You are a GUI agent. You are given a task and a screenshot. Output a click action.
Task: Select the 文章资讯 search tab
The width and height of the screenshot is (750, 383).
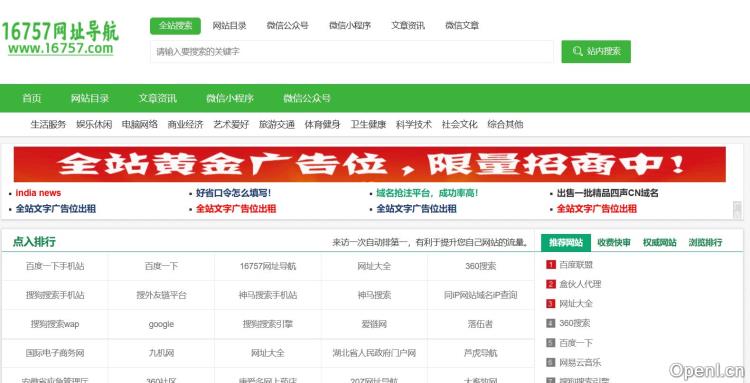[x=408, y=26]
